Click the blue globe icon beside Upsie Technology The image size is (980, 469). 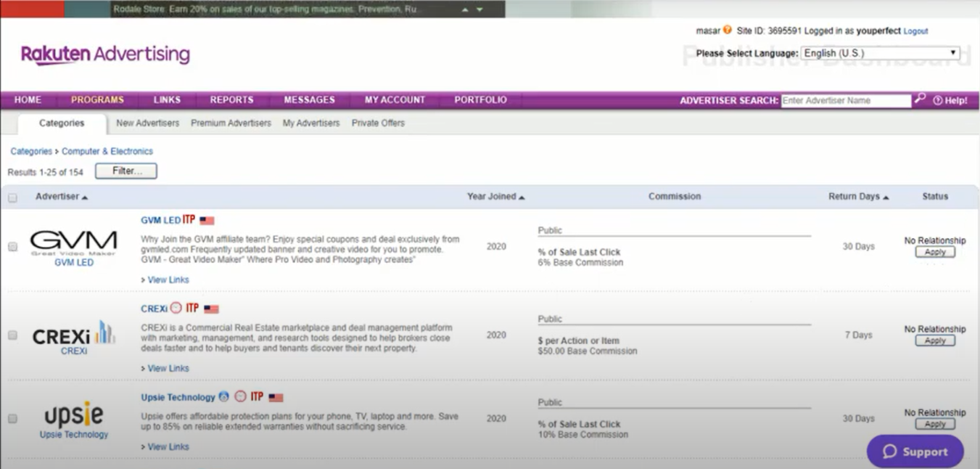pyautogui.click(x=224, y=396)
